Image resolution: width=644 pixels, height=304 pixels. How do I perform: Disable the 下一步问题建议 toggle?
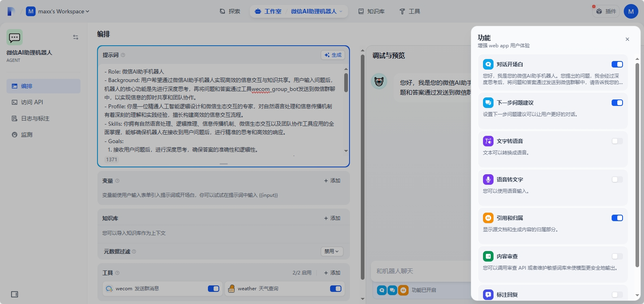pyautogui.click(x=617, y=103)
